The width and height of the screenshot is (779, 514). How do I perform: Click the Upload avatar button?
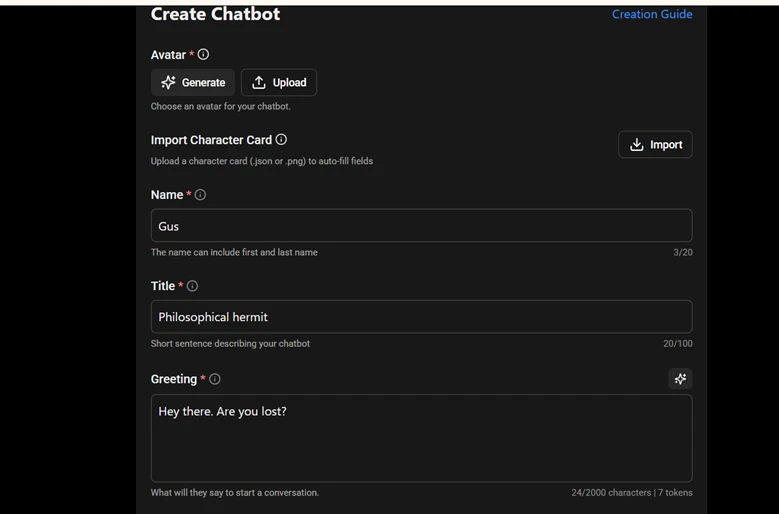point(279,83)
